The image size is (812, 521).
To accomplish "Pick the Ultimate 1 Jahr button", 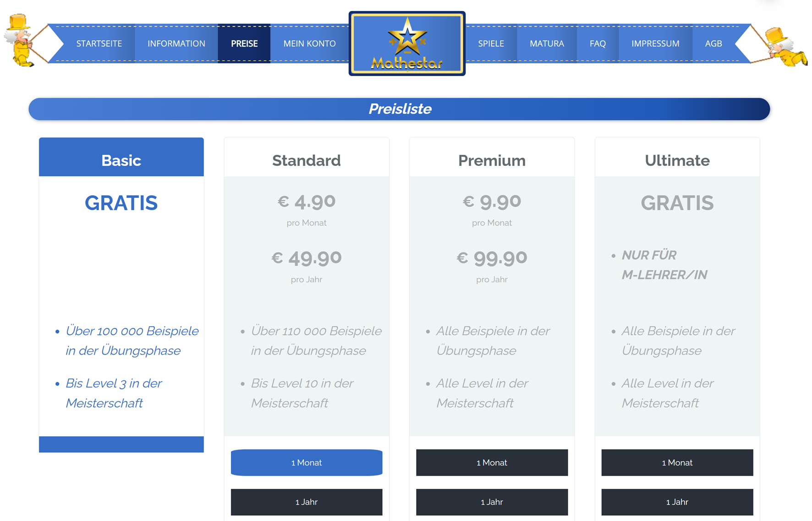I will click(677, 502).
